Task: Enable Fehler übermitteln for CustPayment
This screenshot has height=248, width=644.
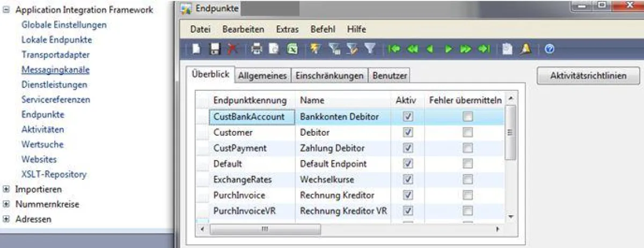Action: (469, 148)
